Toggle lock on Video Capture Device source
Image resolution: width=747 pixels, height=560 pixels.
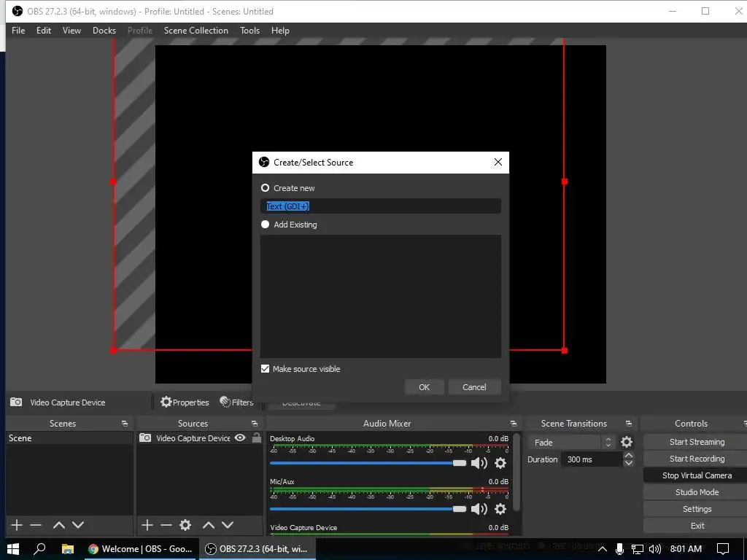coord(257,437)
